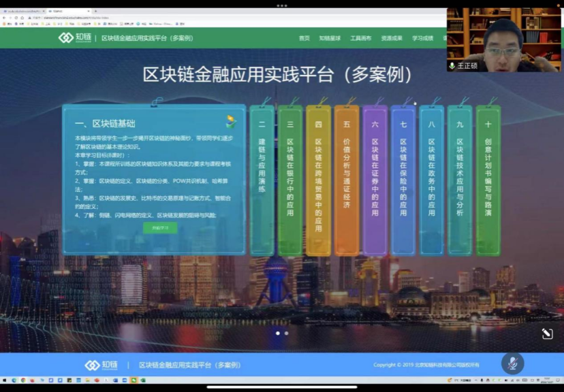
Task: Expand chapter 三 区块链在银行中的应用
Action: (x=290, y=180)
